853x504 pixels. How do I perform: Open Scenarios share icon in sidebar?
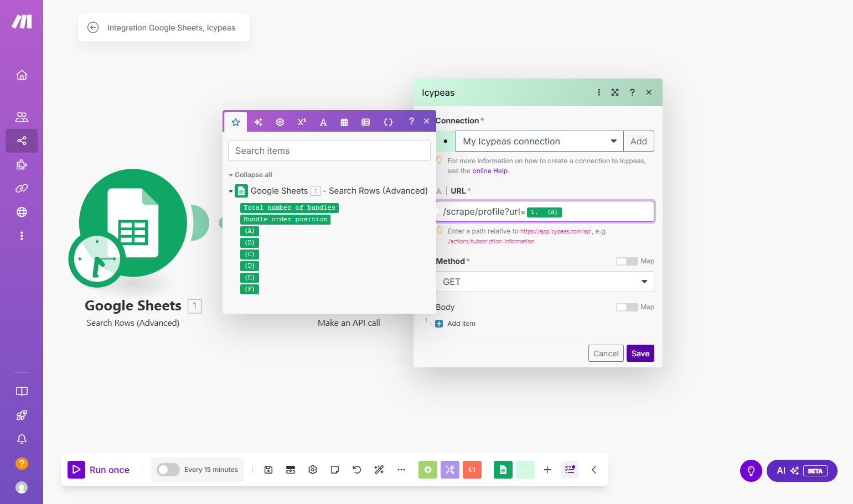(22, 141)
